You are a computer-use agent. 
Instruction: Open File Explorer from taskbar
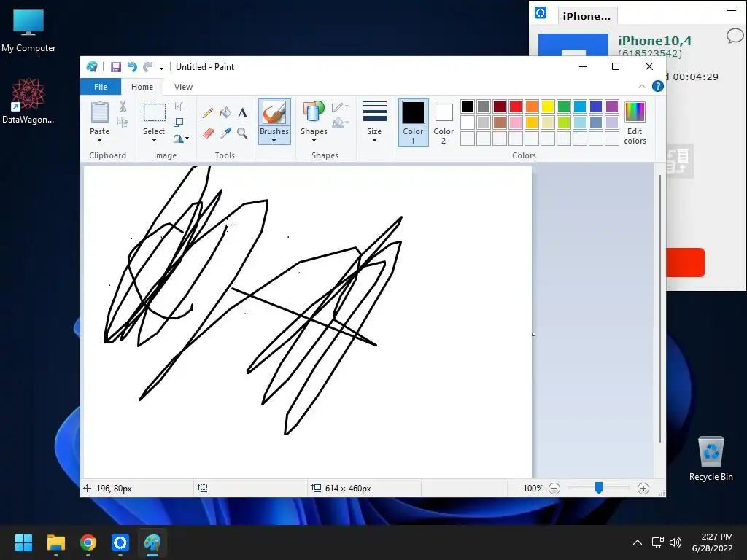[55, 542]
